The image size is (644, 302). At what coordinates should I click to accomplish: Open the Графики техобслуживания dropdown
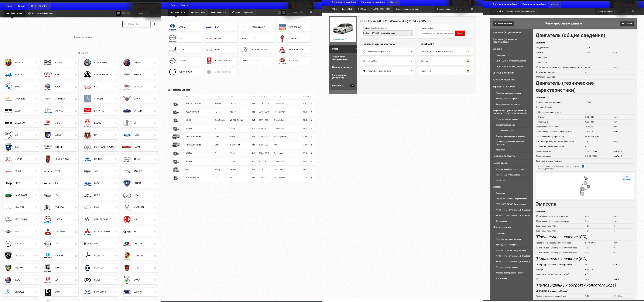387,33
